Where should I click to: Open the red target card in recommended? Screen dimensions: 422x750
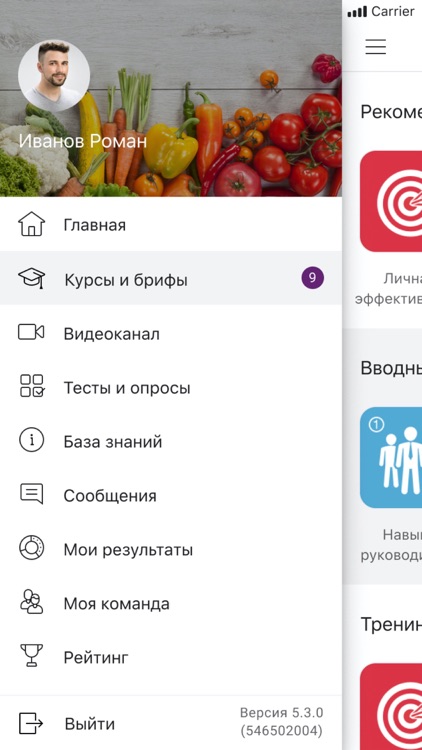coord(391,201)
